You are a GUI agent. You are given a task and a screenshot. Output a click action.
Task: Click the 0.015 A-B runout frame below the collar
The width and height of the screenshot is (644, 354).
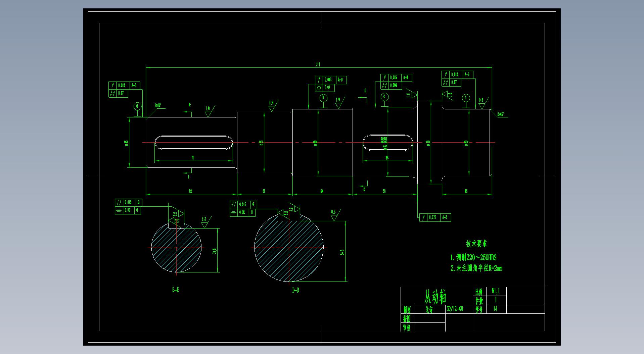pyautogui.click(x=435, y=217)
